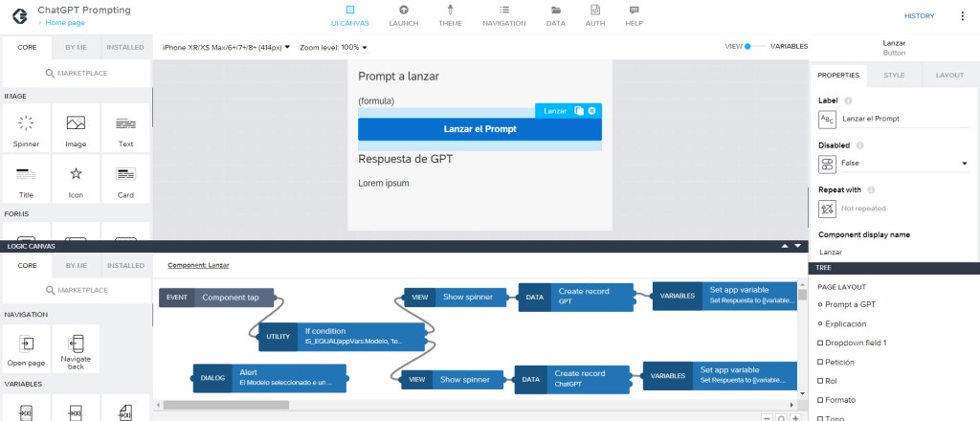Delete the selected Lanzar button component
This screenshot has height=421, width=980.
592,111
